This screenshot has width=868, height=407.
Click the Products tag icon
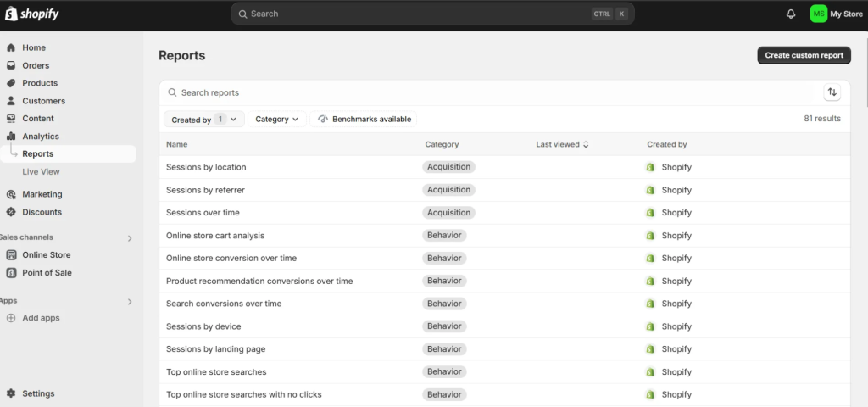click(11, 83)
